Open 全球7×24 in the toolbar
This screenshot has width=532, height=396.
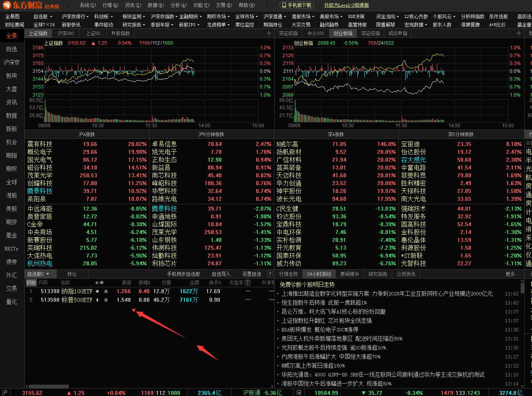pyautogui.click(x=44, y=25)
